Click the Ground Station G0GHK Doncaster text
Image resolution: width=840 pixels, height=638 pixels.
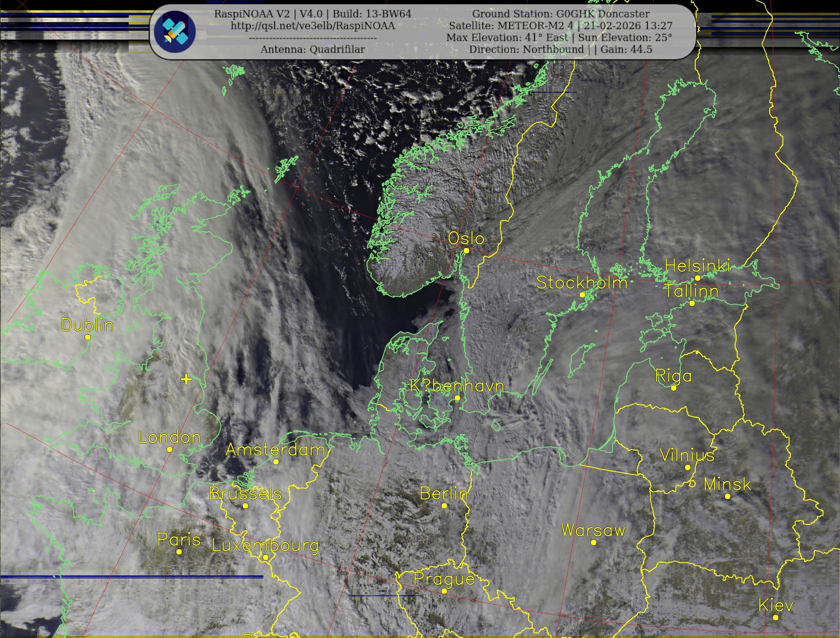point(561,14)
